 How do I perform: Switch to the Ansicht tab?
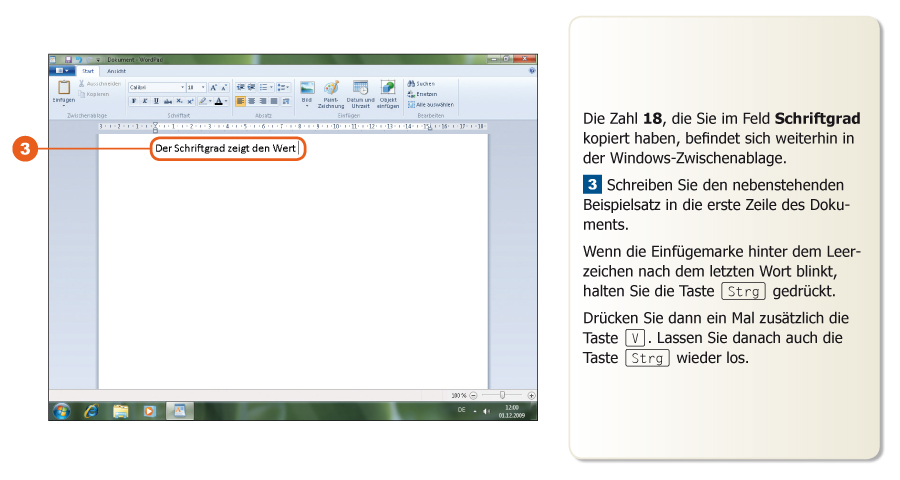[x=117, y=71]
